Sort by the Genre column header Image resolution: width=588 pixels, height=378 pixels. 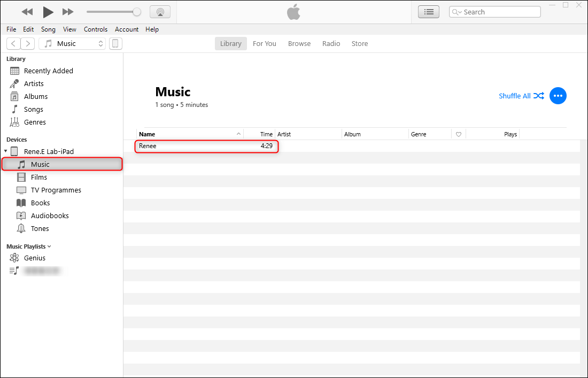(430, 134)
